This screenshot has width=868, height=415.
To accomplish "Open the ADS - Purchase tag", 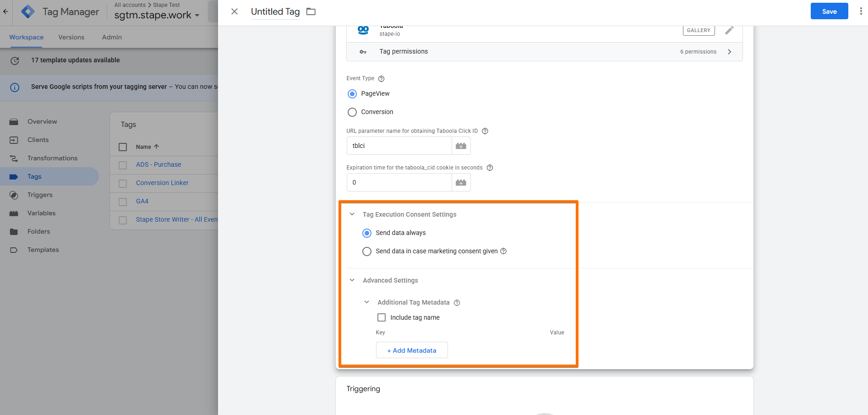I will click(x=158, y=165).
